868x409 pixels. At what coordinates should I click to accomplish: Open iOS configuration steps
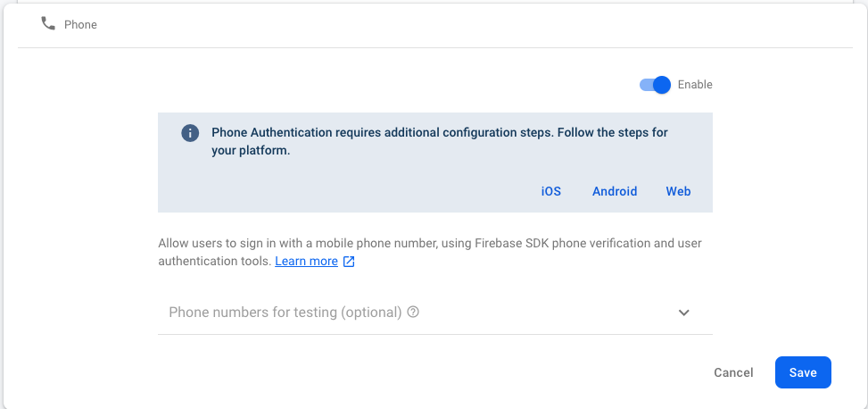(x=551, y=191)
